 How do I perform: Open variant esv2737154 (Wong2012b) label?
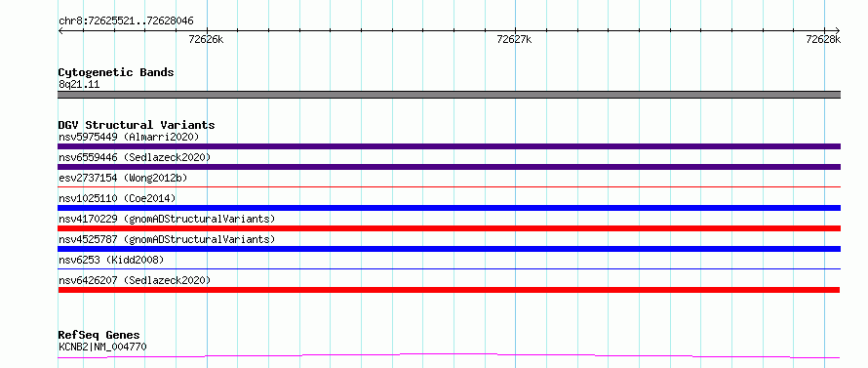coord(123,178)
